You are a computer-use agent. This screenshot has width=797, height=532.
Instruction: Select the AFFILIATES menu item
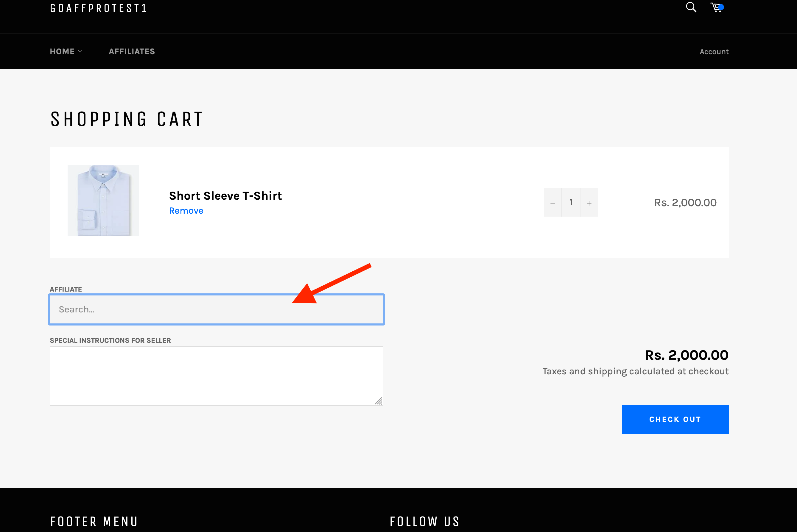132,51
